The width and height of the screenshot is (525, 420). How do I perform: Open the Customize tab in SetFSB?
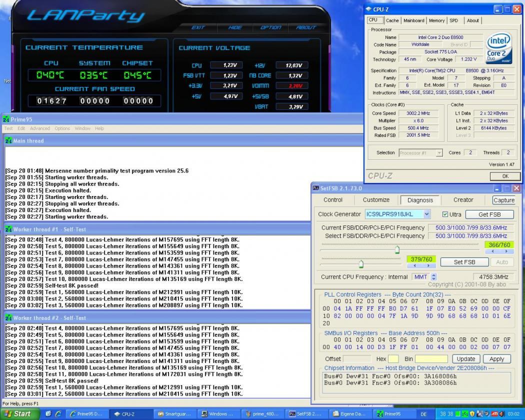[376, 200]
